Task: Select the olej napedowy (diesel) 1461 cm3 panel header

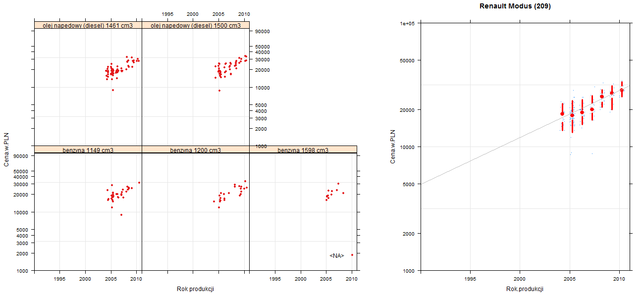Action: (x=88, y=25)
